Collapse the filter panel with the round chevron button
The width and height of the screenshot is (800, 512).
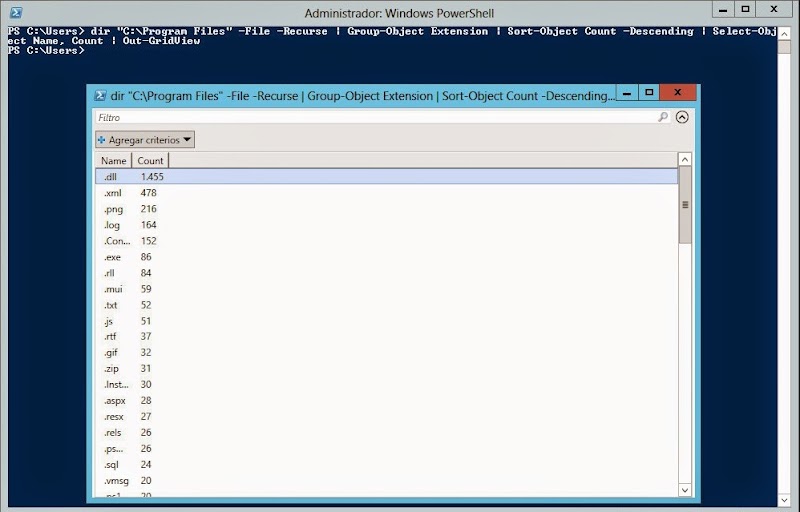point(682,117)
